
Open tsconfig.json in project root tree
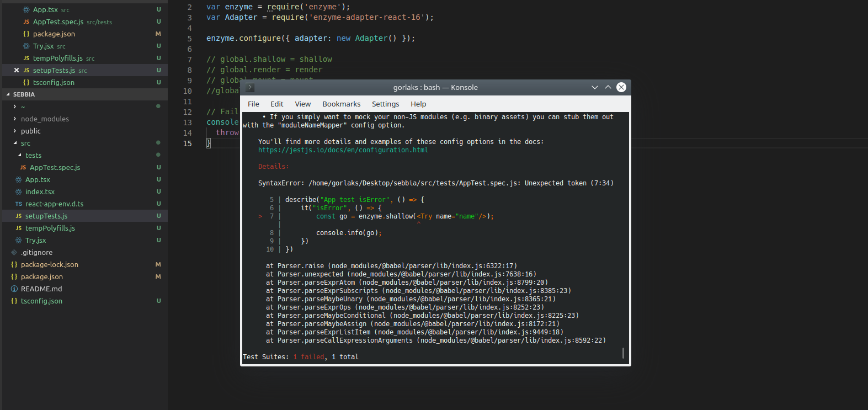pos(41,301)
